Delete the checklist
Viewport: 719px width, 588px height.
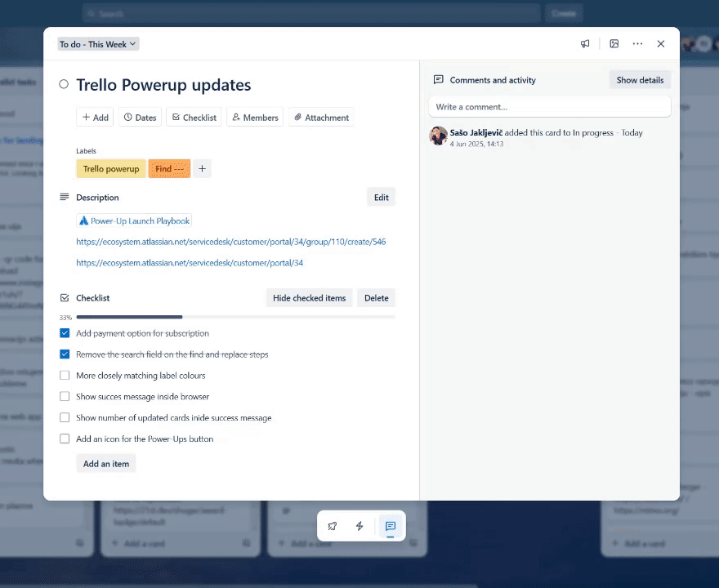pos(376,298)
